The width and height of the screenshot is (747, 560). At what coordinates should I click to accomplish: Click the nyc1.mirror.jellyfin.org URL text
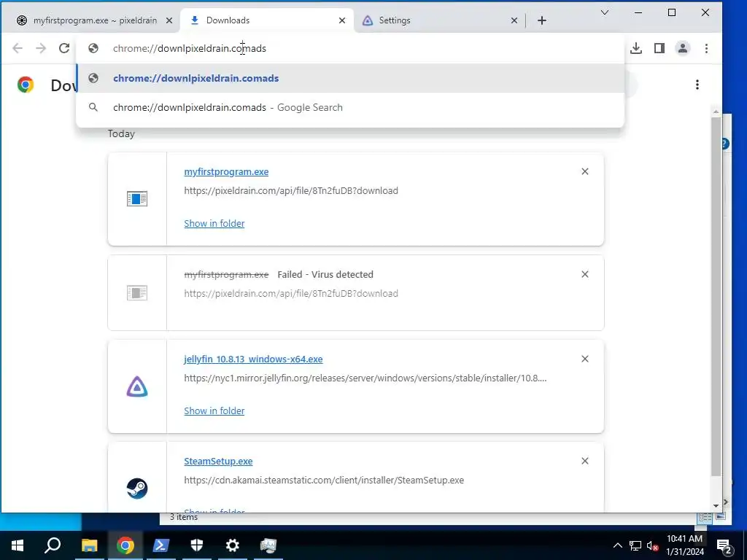point(365,378)
